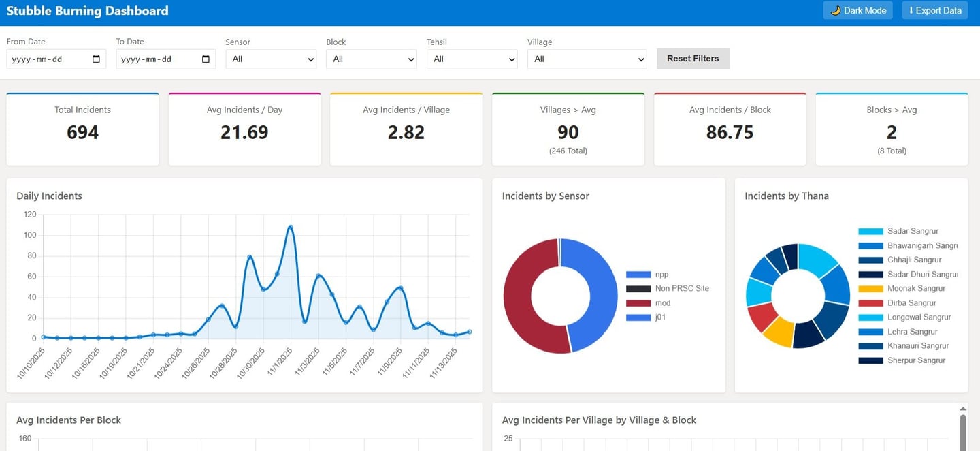Toggle mod legend color swatch
Viewport: 980px width, 451px height.
click(638, 303)
